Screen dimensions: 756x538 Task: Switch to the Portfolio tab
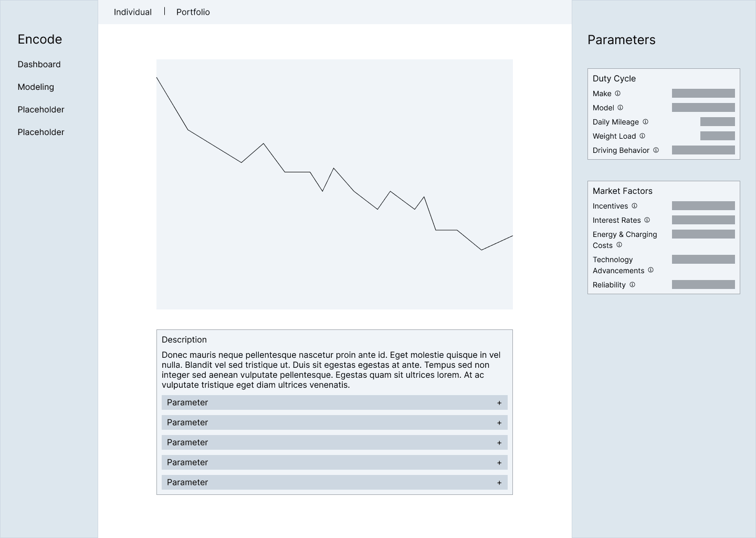click(193, 12)
